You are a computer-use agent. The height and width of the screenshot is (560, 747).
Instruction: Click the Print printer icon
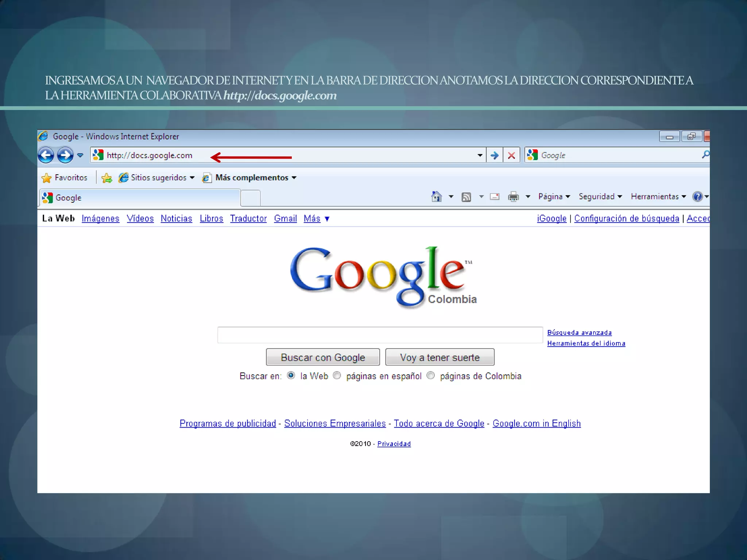[x=513, y=197]
